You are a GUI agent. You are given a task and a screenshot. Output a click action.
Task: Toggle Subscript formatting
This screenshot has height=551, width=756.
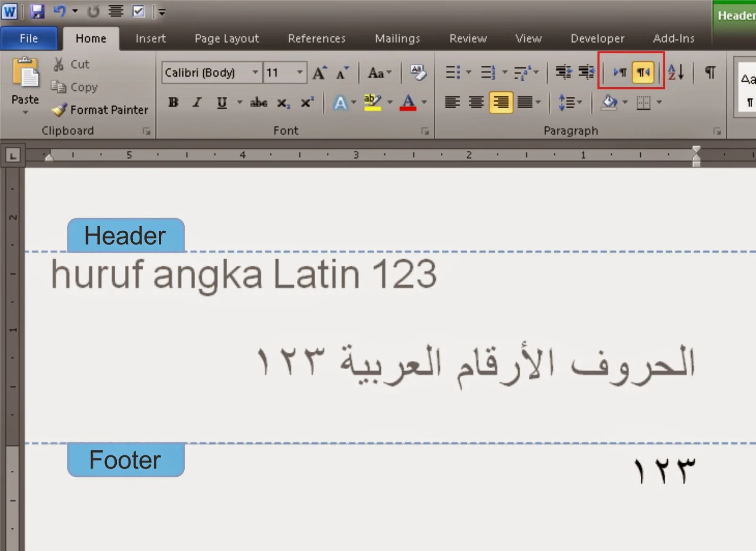(x=283, y=102)
